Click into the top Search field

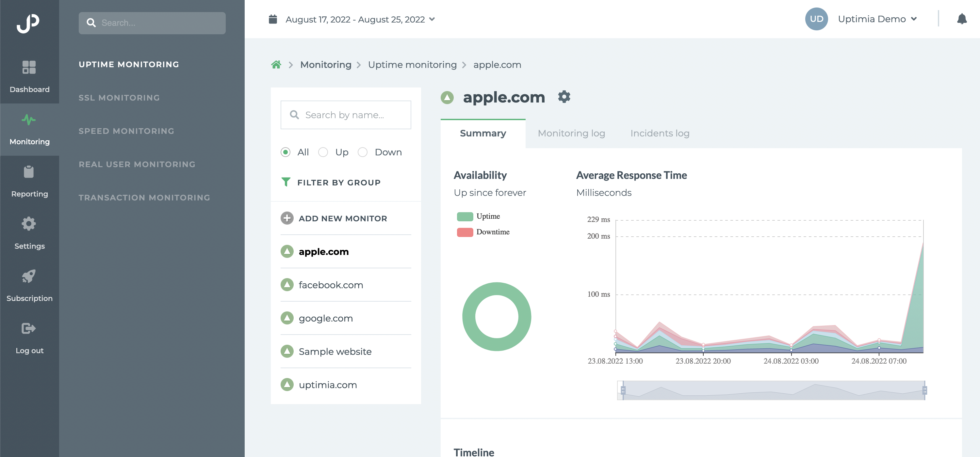coord(152,23)
